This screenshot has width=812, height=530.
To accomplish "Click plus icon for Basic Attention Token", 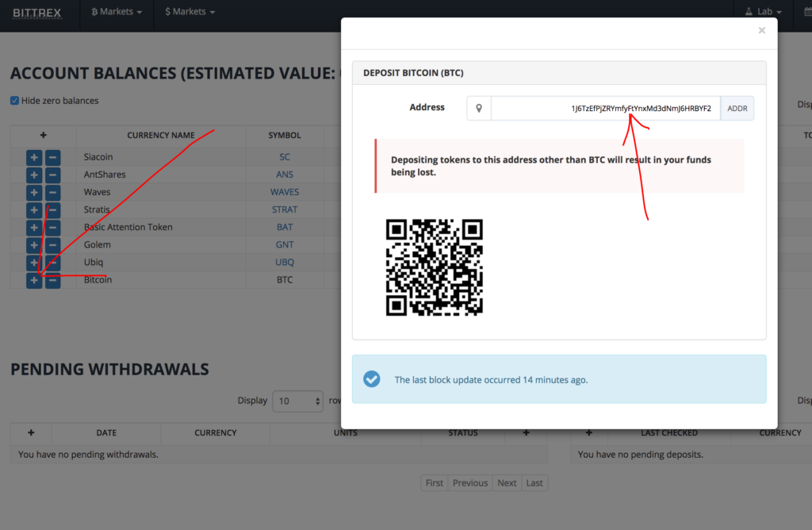I will (x=34, y=228).
